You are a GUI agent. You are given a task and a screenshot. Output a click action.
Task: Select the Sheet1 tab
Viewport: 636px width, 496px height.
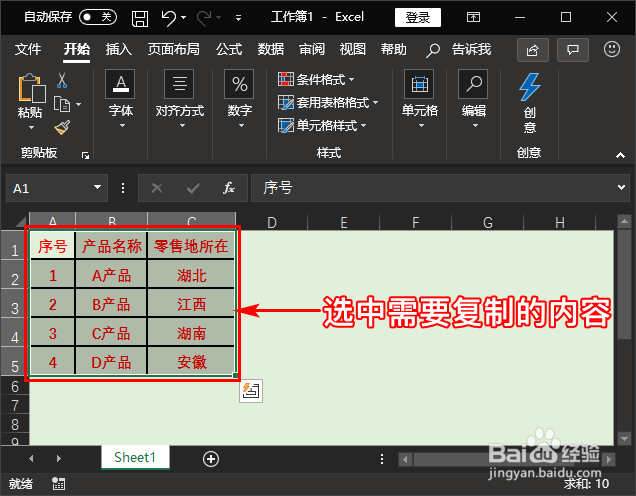tap(135, 457)
